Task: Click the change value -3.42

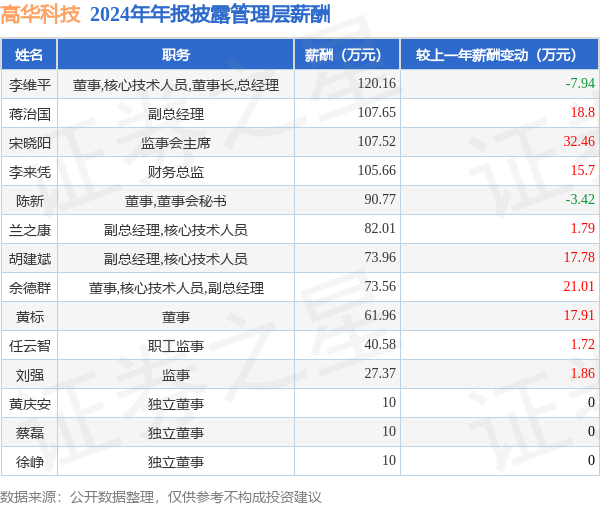Action: click(580, 199)
